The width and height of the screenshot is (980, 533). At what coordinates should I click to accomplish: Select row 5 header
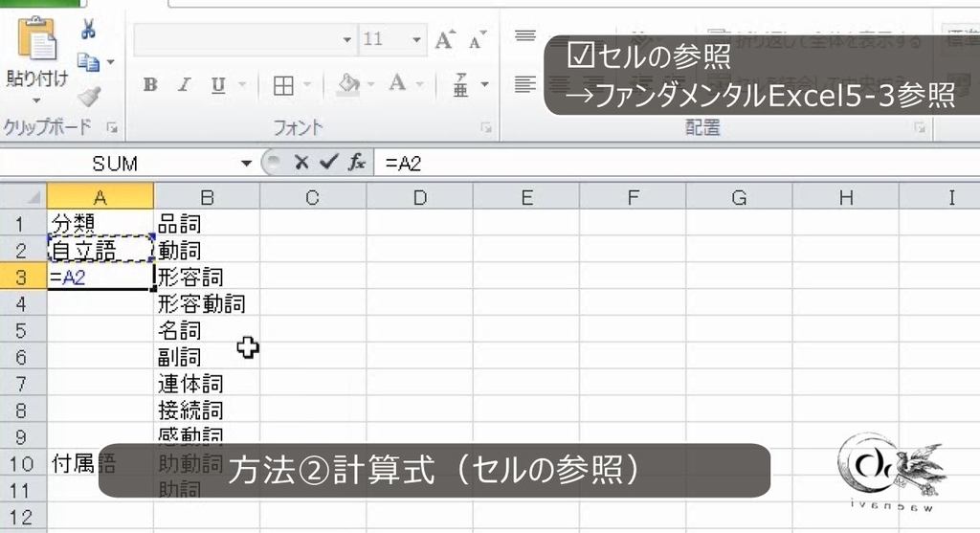(x=23, y=329)
